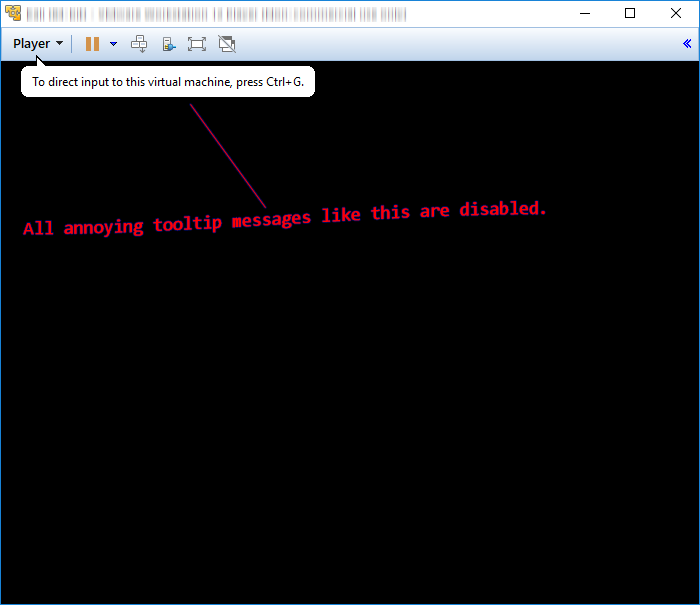
Task: Click the removable devices plug icon
Action: (169, 44)
